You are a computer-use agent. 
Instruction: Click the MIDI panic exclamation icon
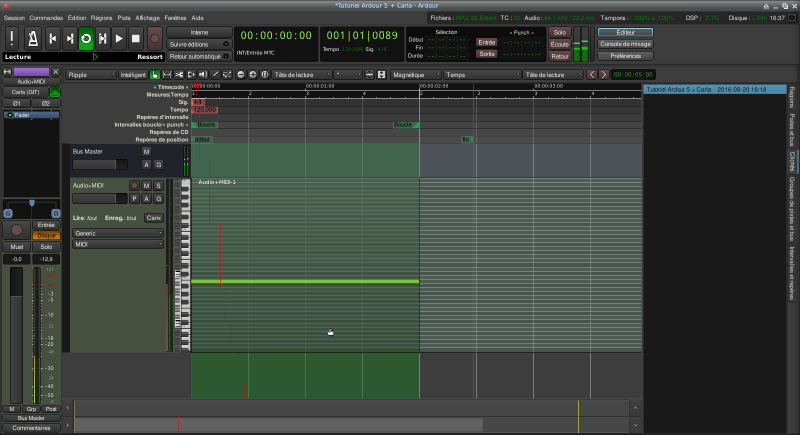(12, 39)
